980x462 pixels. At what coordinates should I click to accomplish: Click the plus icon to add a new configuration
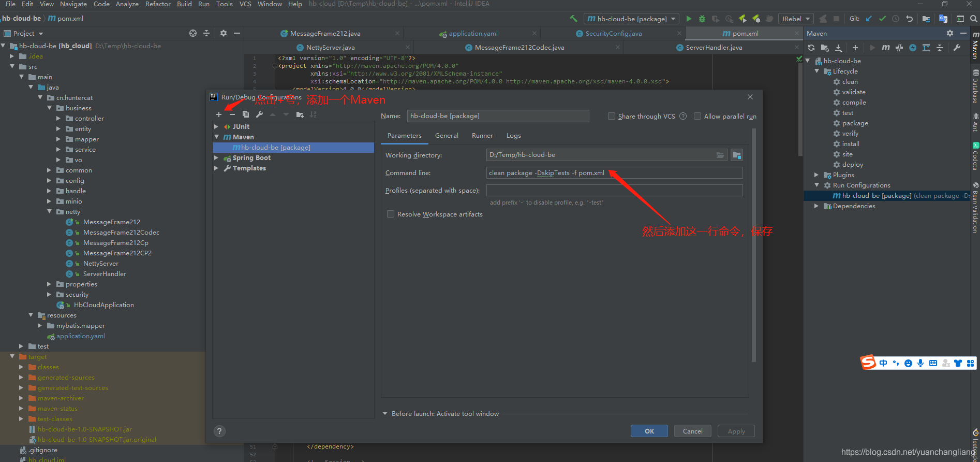pos(219,114)
